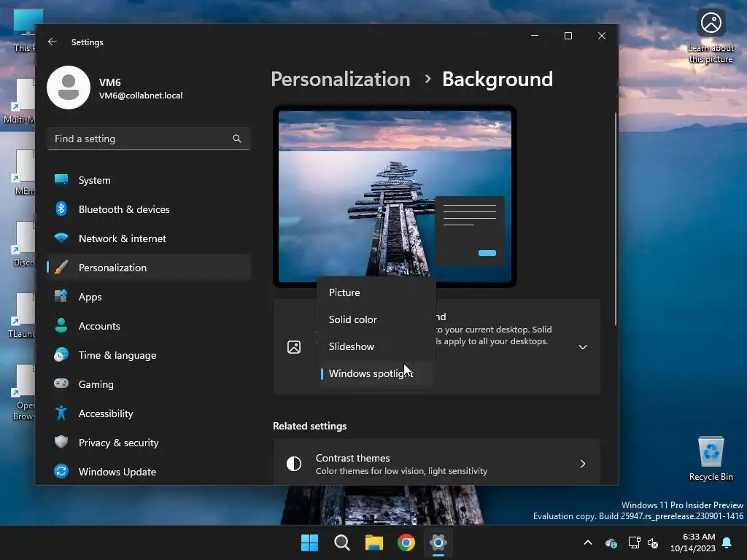
Task: Maximize the Settings window
Action: click(x=568, y=36)
